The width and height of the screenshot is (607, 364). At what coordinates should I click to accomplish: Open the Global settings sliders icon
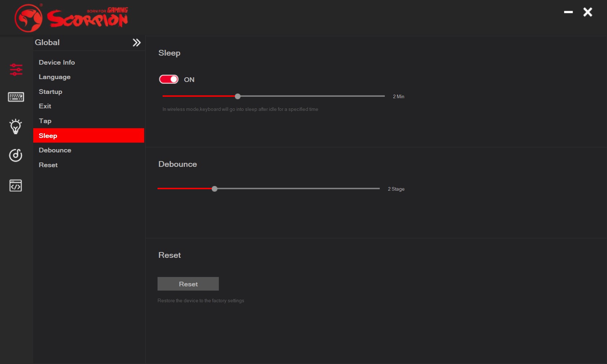click(16, 69)
